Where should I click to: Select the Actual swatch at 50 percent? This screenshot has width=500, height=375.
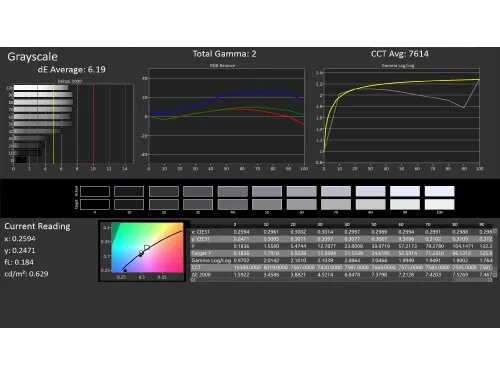[x=267, y=191]
